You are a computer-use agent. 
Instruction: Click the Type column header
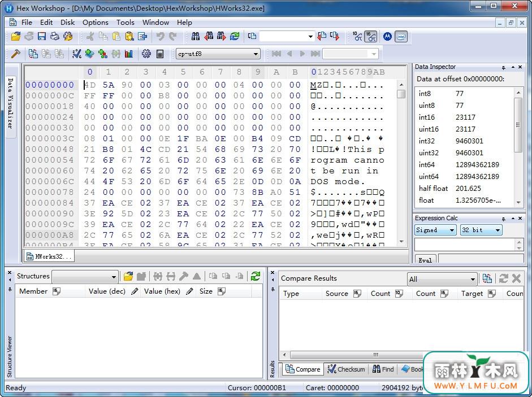pos(300,294)
